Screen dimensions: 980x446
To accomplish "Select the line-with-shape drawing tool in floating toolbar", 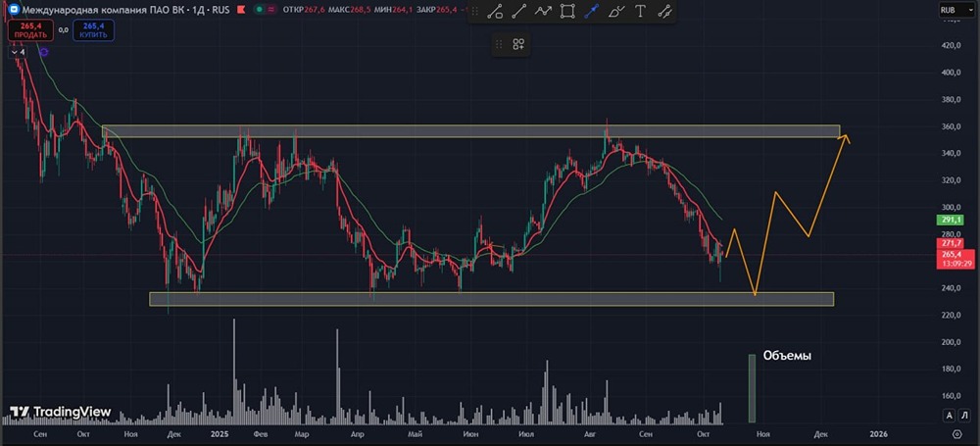I will coord(496,12).
